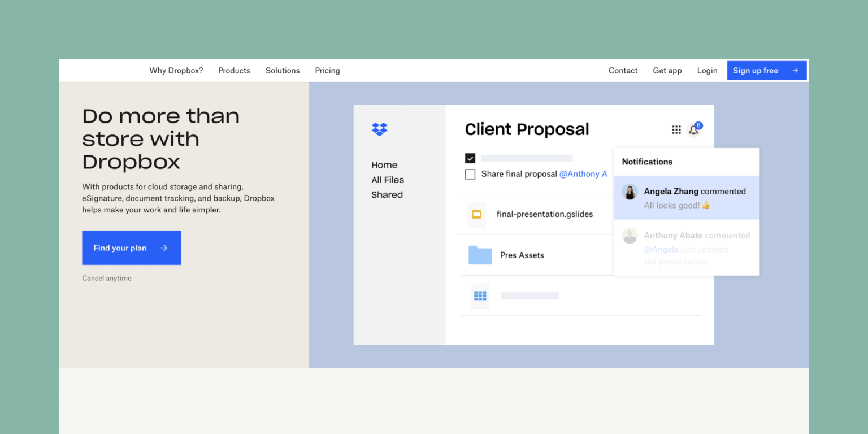The width and height of the screenshot is (868, 434).
Task: Click the arrow icon inside Sign up free
Action: tap(795, 70)
